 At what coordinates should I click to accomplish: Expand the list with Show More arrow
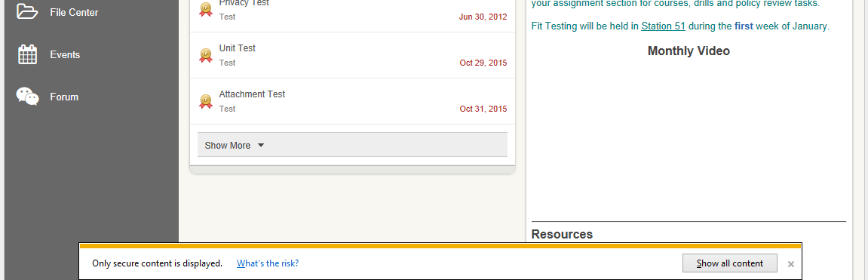coord(261,145)
